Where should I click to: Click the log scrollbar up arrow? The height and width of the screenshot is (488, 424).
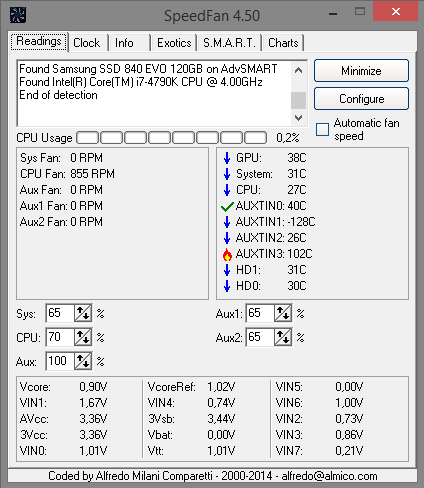coord(299,70)
